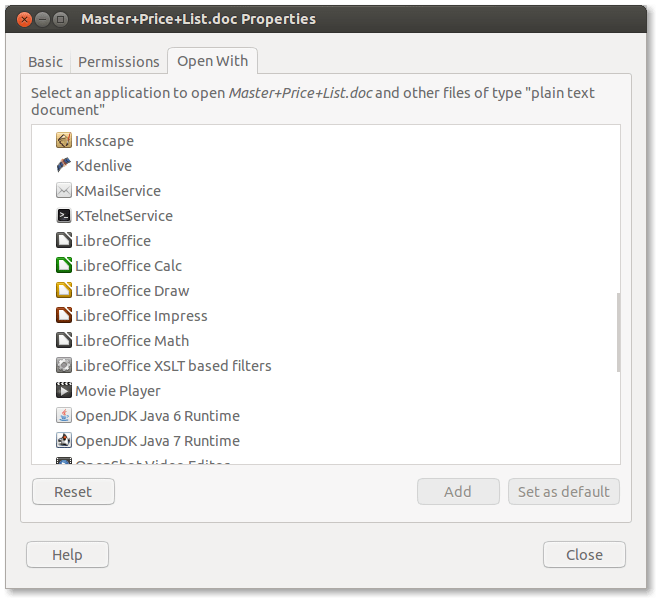Click the Add button
This screenshot has height=598, width=656.
[458, 492]
